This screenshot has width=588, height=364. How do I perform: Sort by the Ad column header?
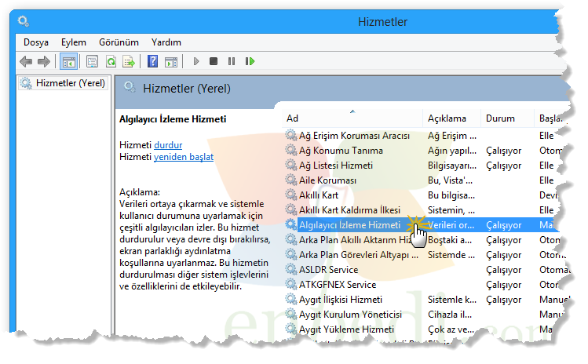[352, 118]
